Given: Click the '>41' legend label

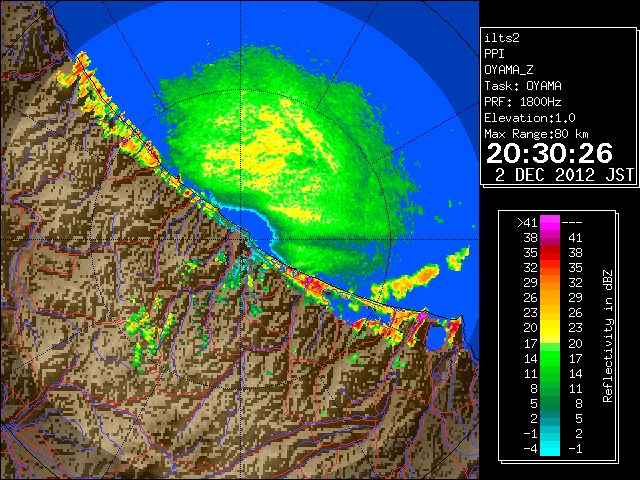Looking at the screenshot, I should coord(527,223).
